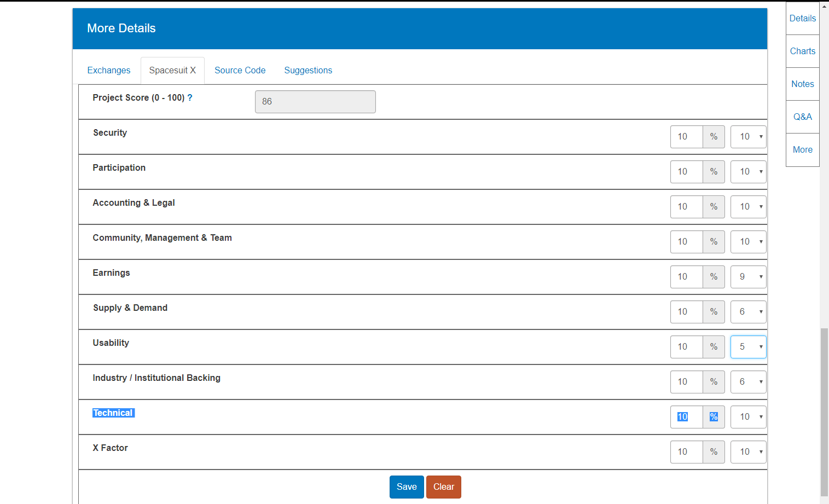Click the Participation weight percent field
Viewport: 829px width, 504px height.
[x=687, y=172]
